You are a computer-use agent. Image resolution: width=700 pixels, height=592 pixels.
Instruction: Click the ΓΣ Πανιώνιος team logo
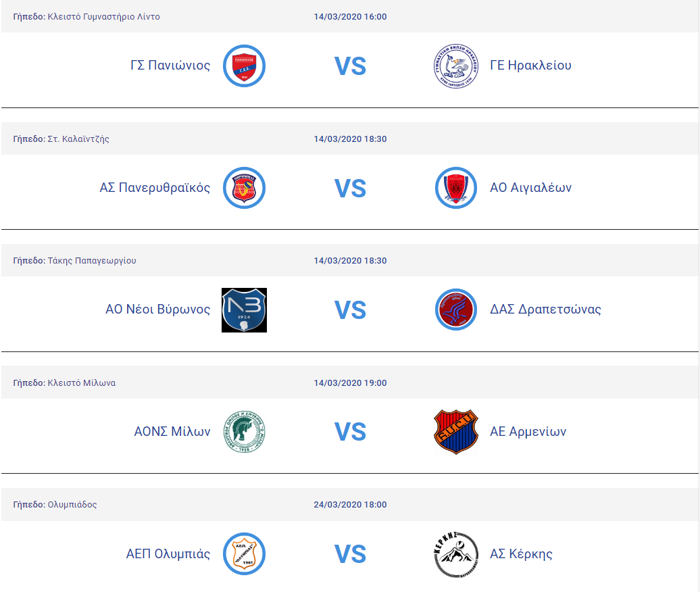click(244, 66)
